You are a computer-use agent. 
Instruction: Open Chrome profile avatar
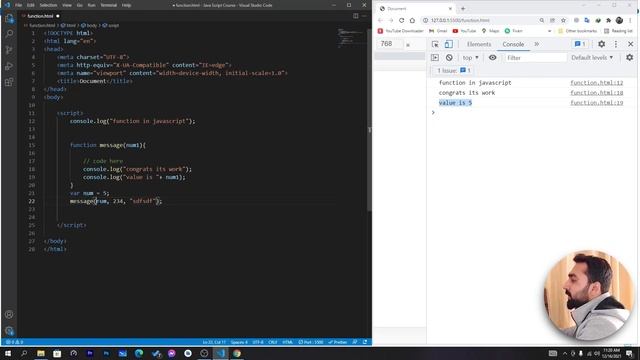[619, 20]
